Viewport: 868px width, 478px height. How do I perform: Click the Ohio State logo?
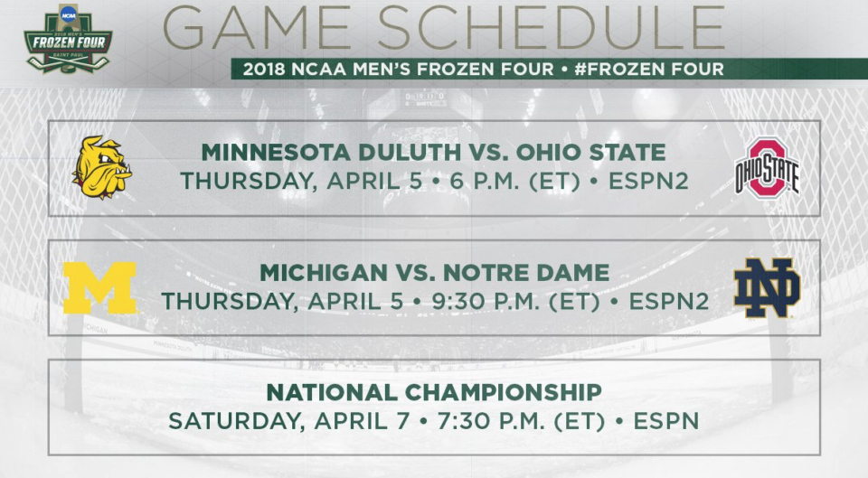(x=767, y=168)
